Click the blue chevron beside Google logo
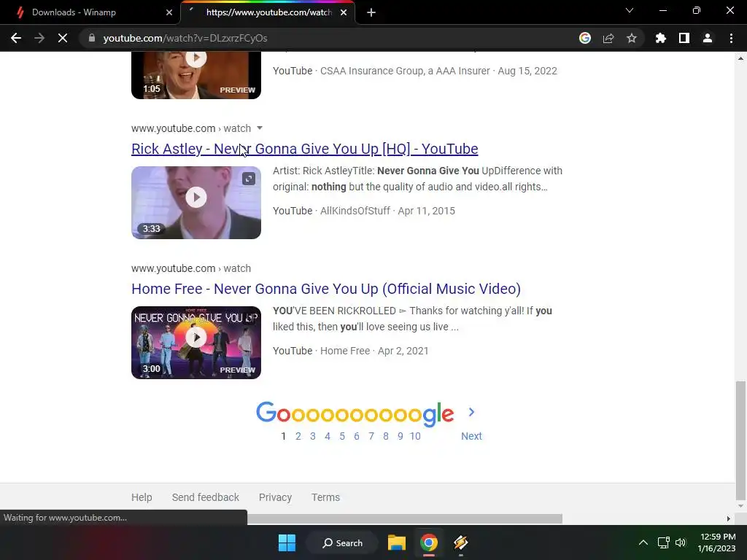Image resolution: width=747 pixels, height=560 pixels. pos(471,413)
